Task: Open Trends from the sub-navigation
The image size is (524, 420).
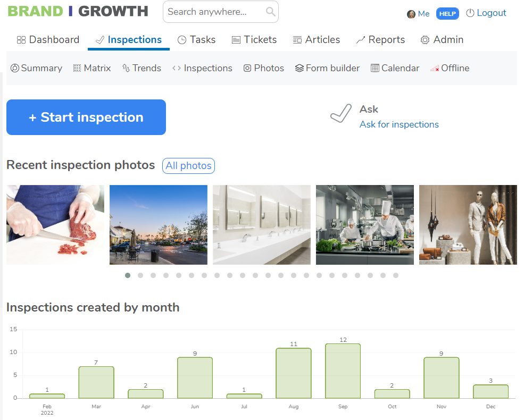Action: 124,68
